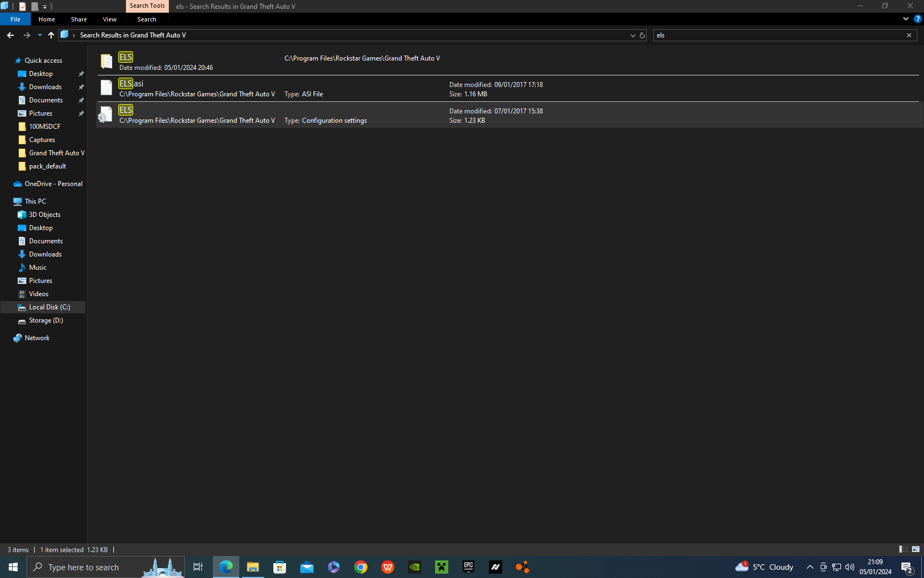Image resolution: width=924 pixels, height=578 pixels.
Task: Open the Share ribbon tab
Action: click(x=79, y=19)
